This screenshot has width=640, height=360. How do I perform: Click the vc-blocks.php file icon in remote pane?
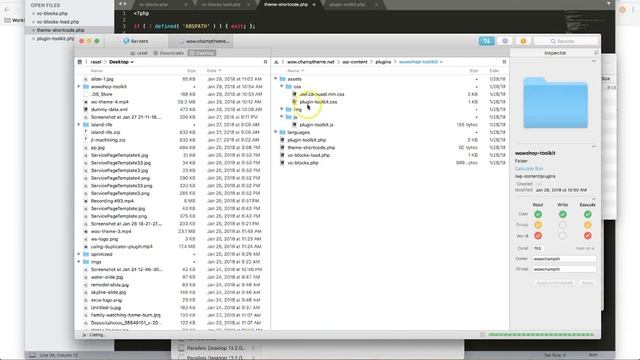282,162
